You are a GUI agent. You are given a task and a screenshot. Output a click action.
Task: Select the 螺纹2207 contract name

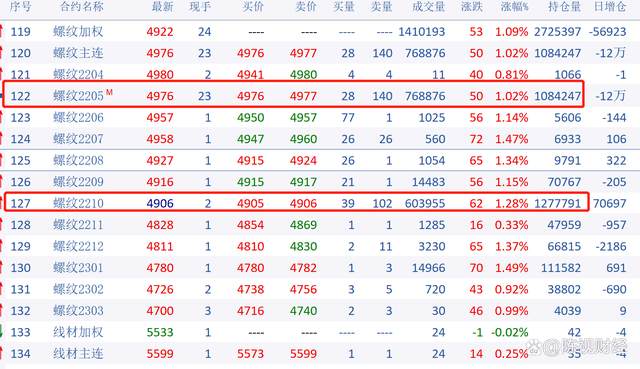(78, 139)
